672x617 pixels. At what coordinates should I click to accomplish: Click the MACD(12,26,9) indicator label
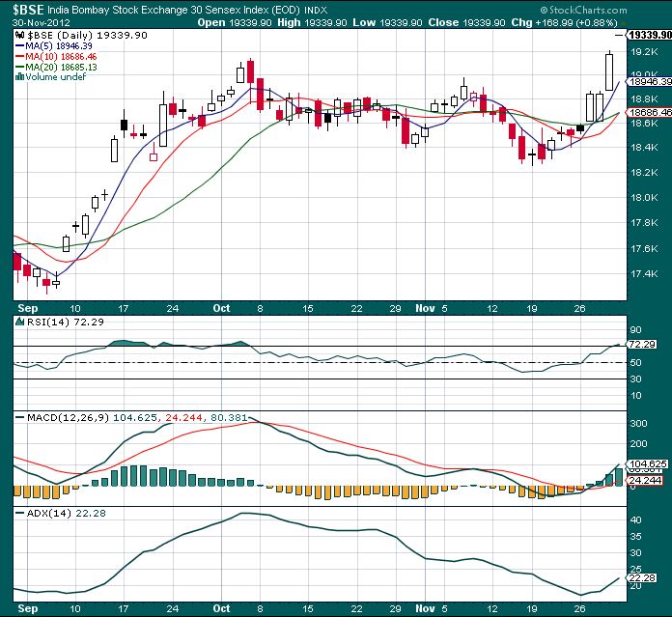[68, 417]
